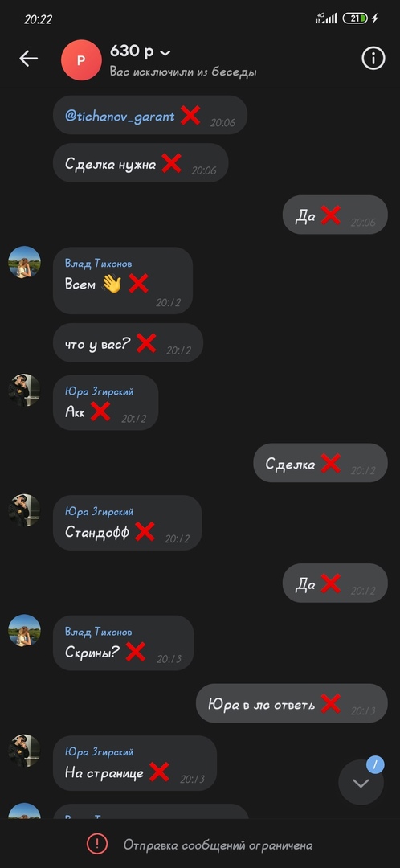Image resolution: width=400 pixels, height=868 pixels.
Task: Select the outgoing "Сделка" message
Action: (320, 463)
